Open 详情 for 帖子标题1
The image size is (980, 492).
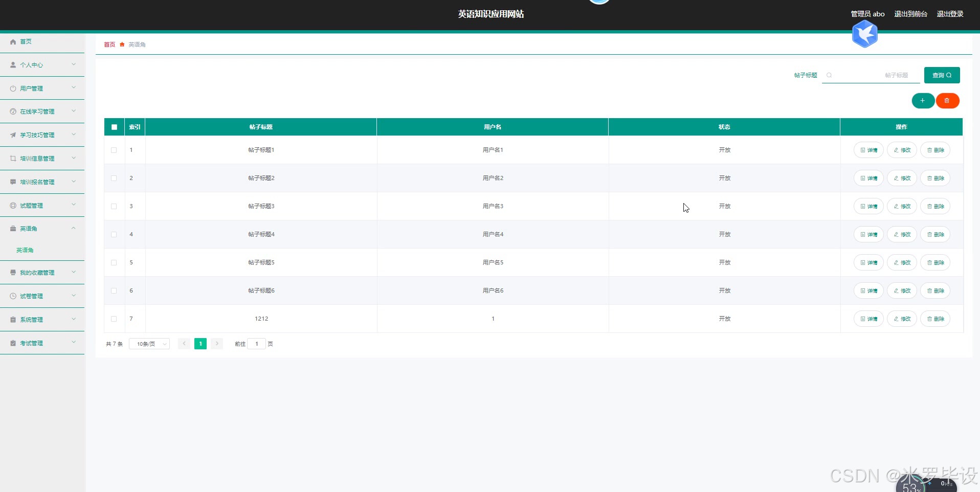[868, 150]
